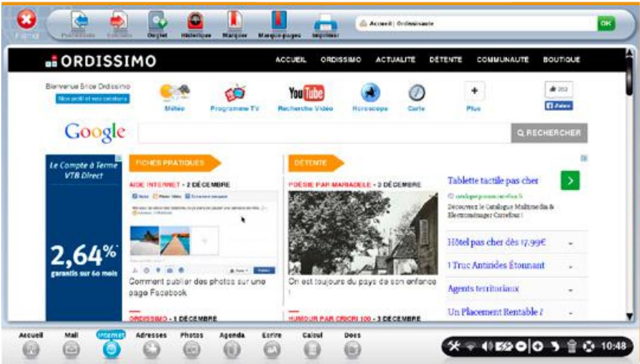Click the green OK button
Viewport: 640px width, 364px height.
click(x=606, y=23)
